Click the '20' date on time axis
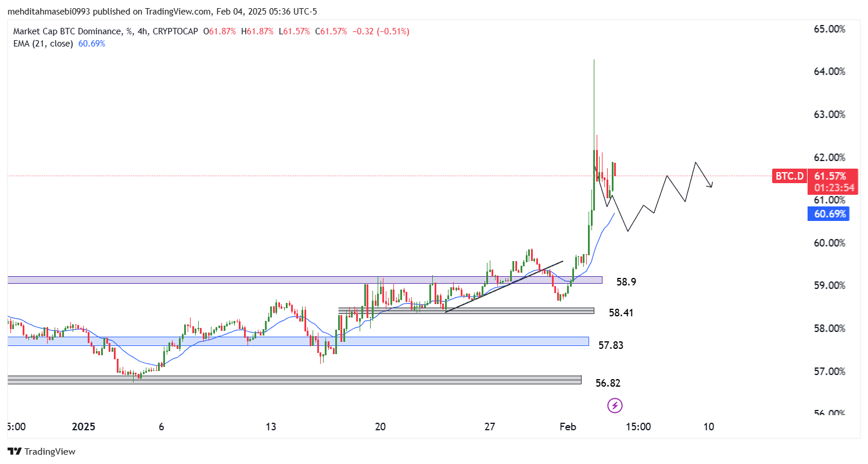868x464 pixels. tap(381, 427)
